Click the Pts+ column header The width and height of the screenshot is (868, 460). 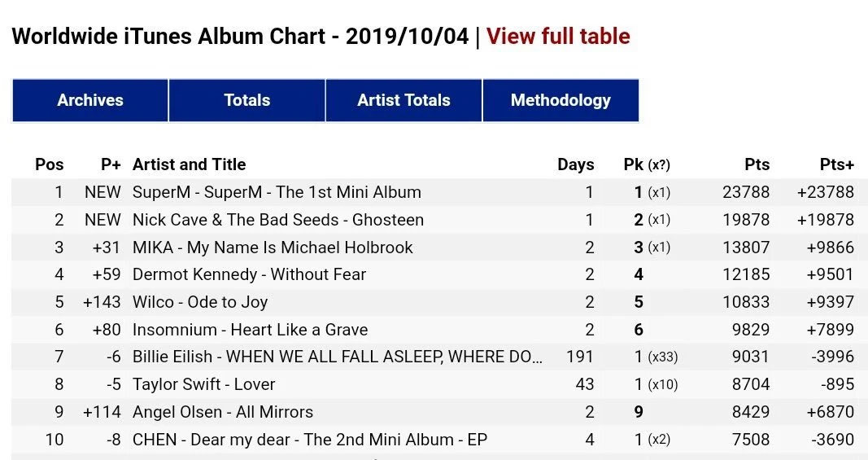click(836, 164)
